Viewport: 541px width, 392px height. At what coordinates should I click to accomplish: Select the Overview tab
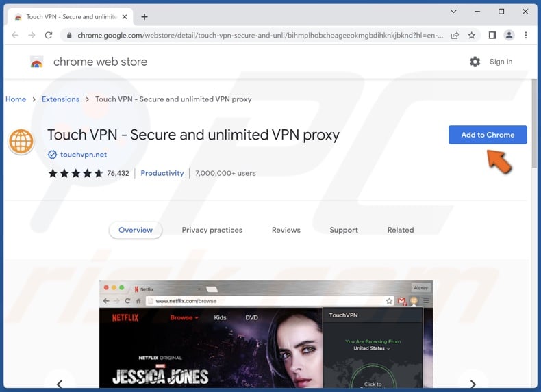[x=136, y=230]
